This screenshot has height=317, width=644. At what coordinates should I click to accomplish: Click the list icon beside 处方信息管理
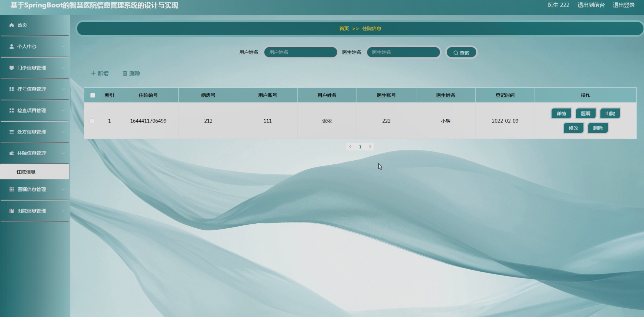tap(11, 132)
